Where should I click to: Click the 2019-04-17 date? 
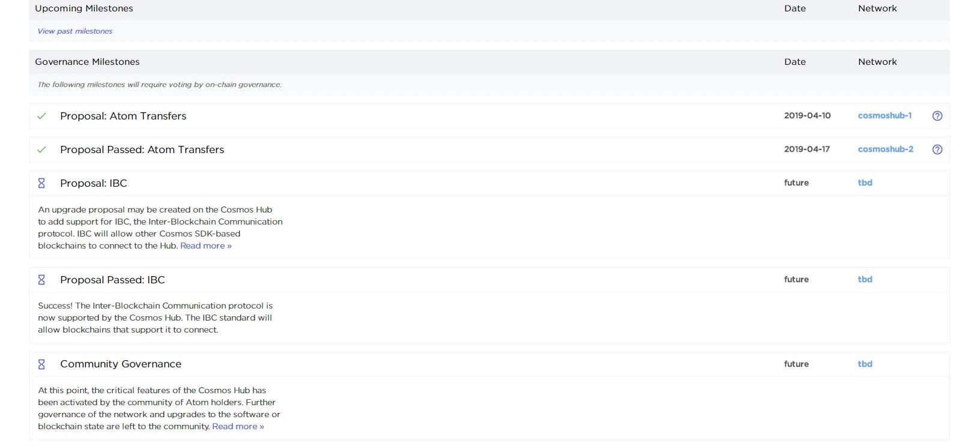(x=807, y=149)
